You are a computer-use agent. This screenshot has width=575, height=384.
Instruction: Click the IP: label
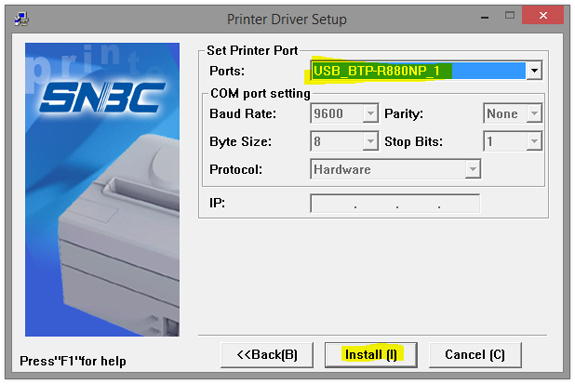pyautogui.click(x=217, y=202)
